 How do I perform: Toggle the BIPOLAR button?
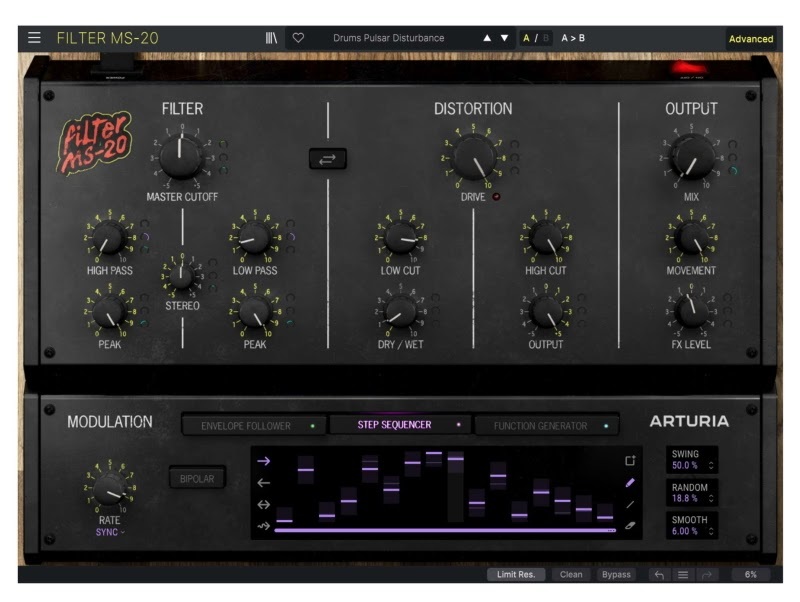197,479
